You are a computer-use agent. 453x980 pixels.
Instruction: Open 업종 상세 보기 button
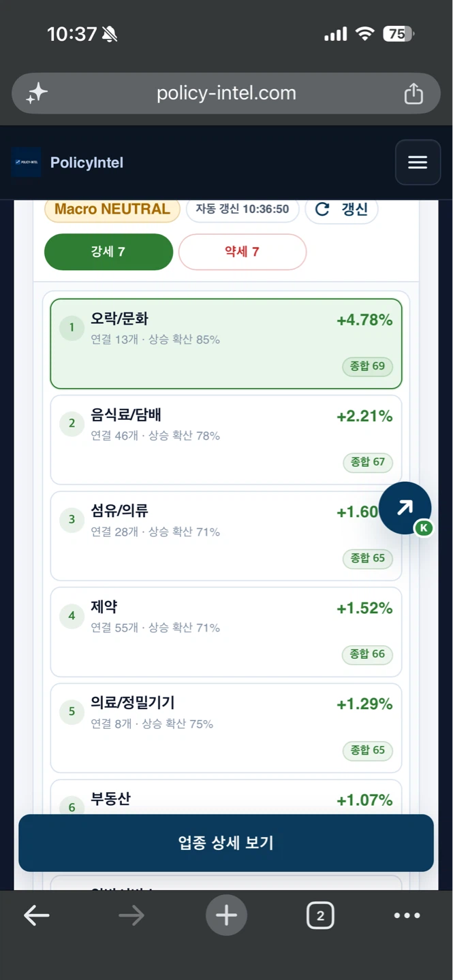226,843
